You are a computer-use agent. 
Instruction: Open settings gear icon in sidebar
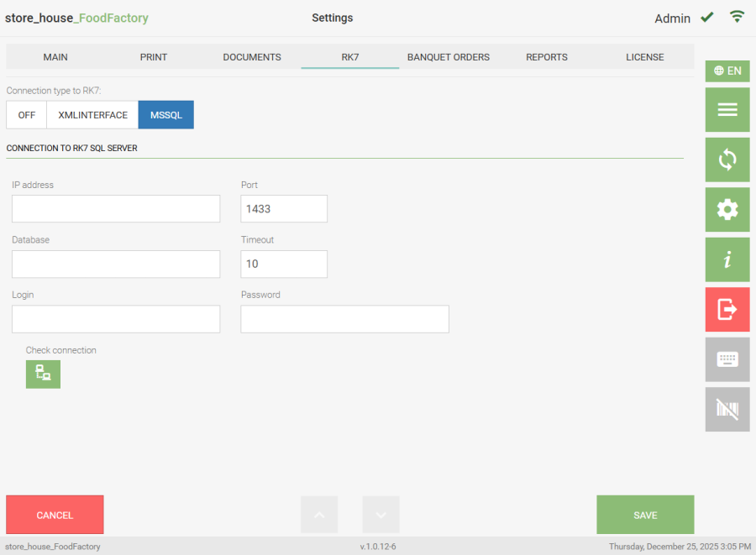point(727,210)
